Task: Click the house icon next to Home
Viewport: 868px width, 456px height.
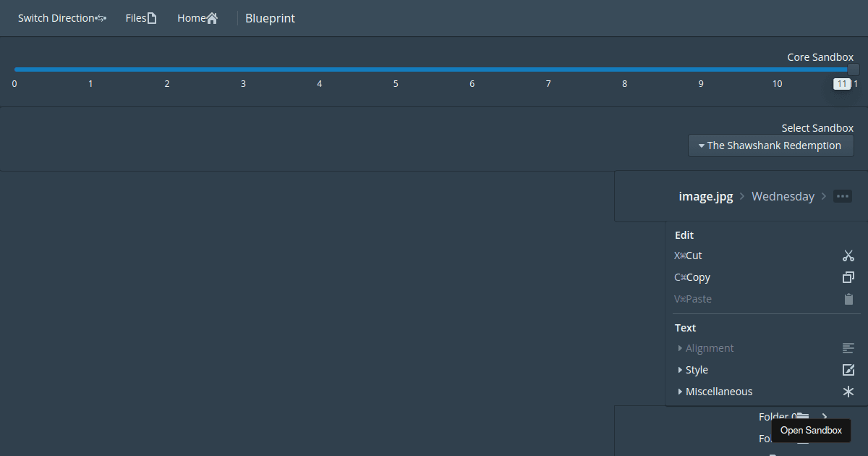Action: (212, 18)
